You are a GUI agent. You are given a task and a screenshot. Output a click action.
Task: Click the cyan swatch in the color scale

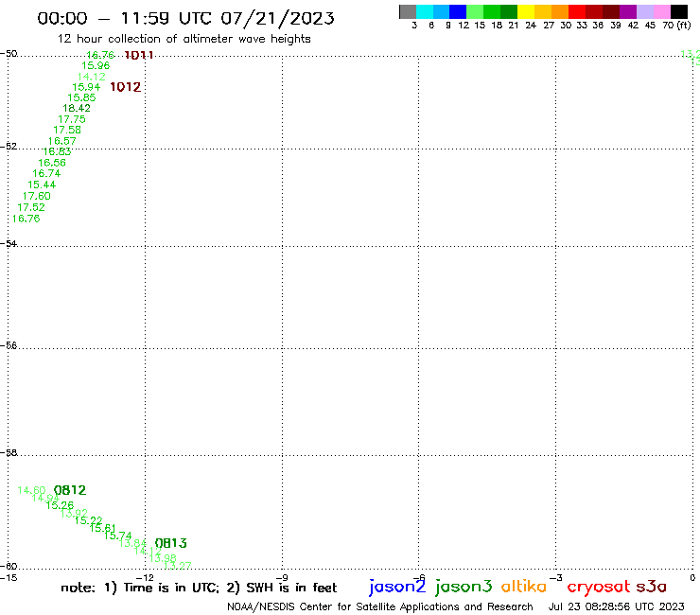click(x=425, y=11)
